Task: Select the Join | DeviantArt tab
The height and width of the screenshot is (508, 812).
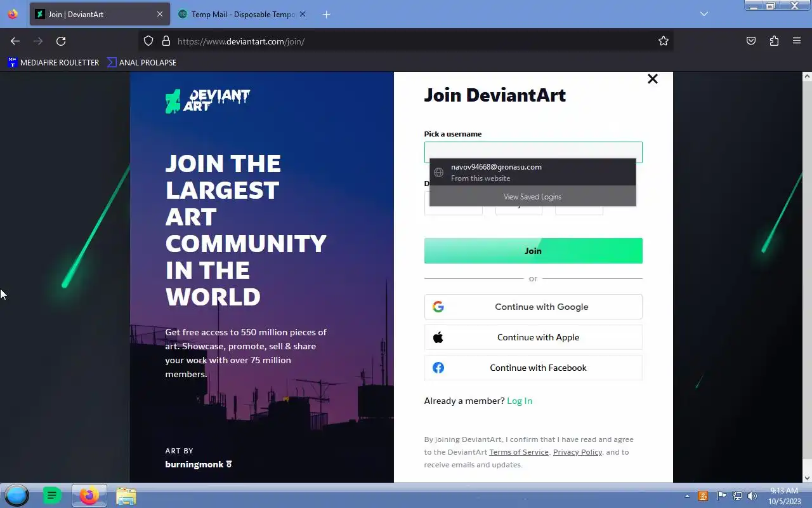Action: click(x=100, y=14)
